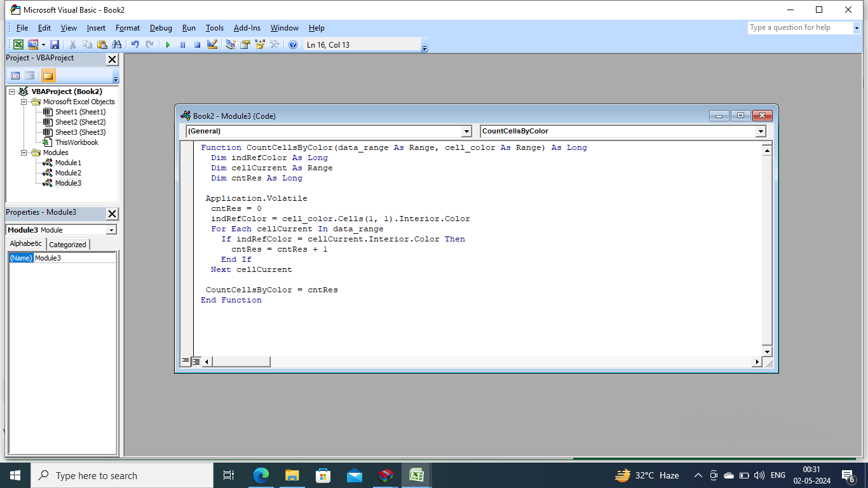Switch to Microsoft Excel view icon
Screen dimensions: 868x488
click(x=18, y=44)
